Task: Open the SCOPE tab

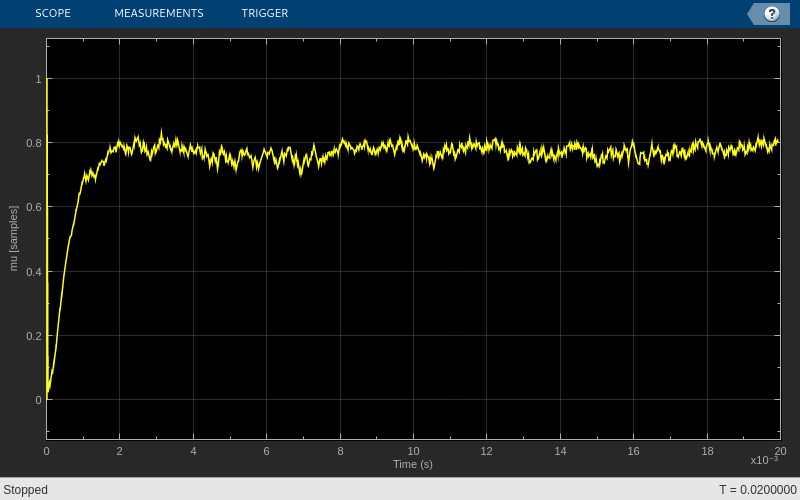Action: click(x=53, y=13)
